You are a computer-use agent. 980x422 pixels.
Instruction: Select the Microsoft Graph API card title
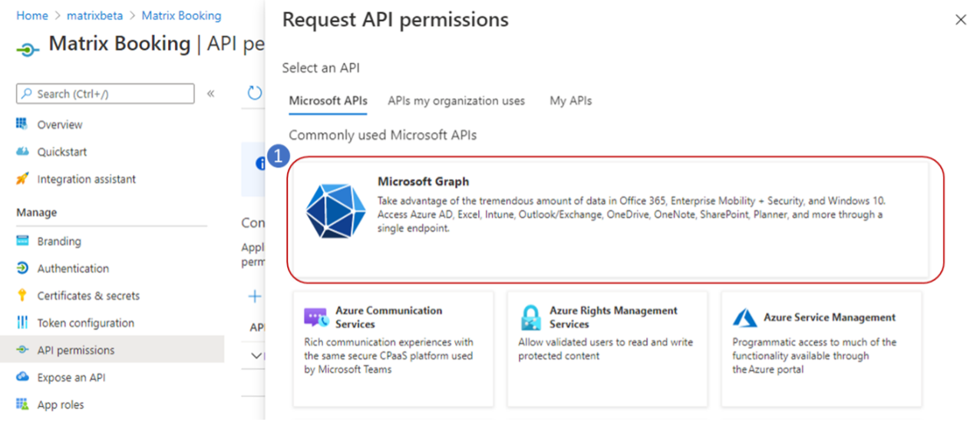(424, 182)
